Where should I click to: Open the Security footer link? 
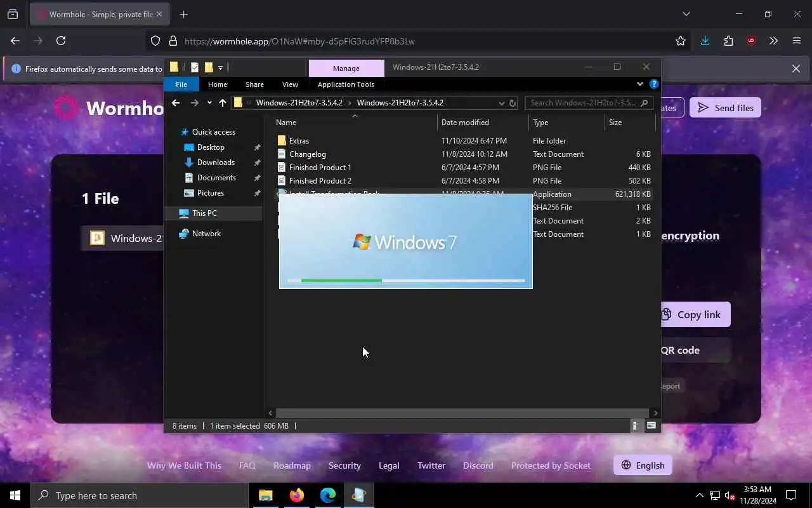344,465
